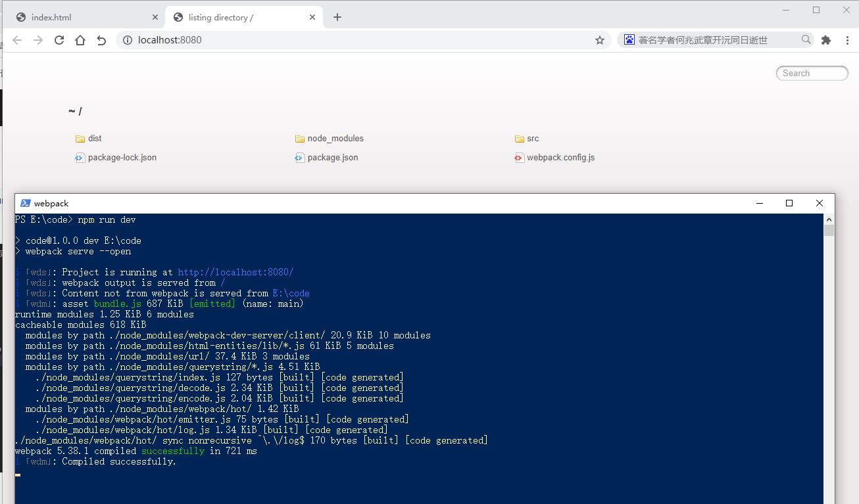The height and width of the screenshot is (504, 859).
Task: Click the directory listing Search field
Action: point(812,73)
